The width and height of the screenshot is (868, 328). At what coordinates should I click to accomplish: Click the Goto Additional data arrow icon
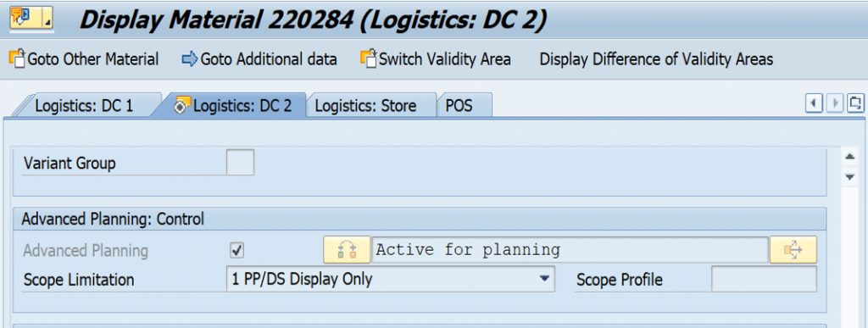pos(189,58)
